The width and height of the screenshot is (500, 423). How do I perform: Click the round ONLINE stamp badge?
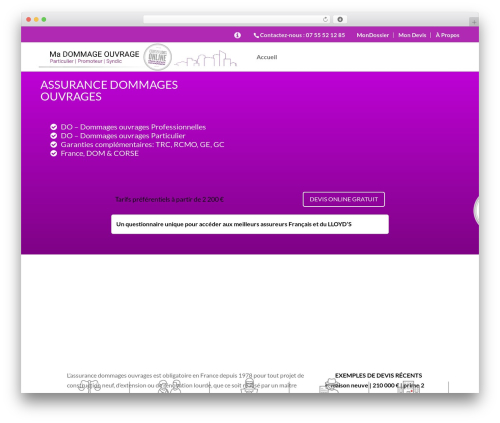[x=157, y=57]
